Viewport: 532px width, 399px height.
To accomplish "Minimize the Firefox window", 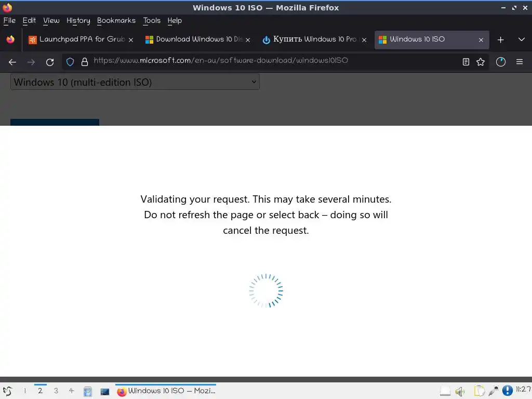I will 503,7.
